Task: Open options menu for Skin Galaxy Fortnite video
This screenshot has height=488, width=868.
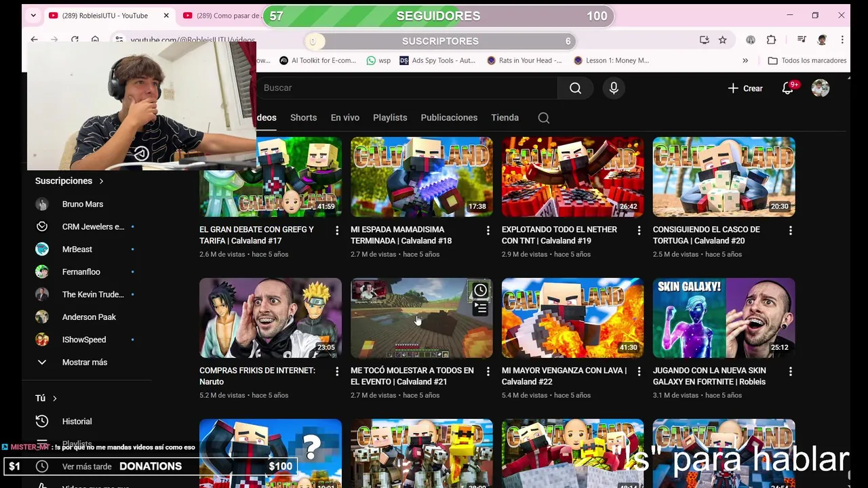Action: [x=791, y=372]
